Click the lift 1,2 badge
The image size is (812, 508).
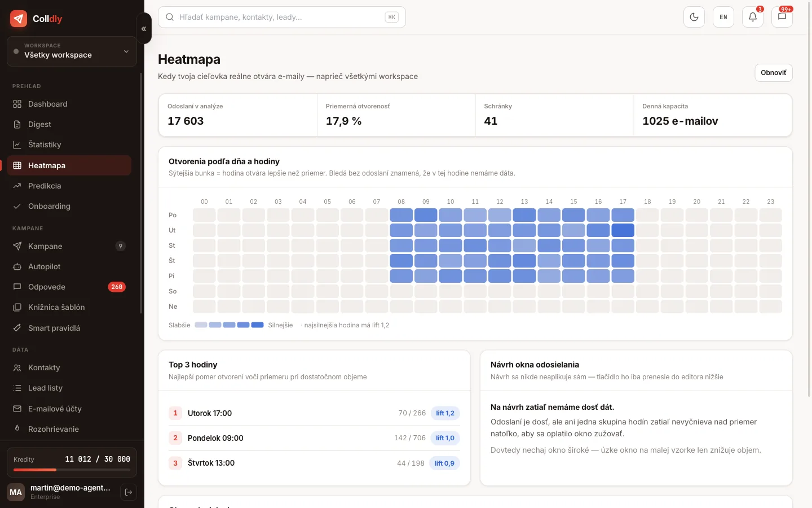[445, 413]
